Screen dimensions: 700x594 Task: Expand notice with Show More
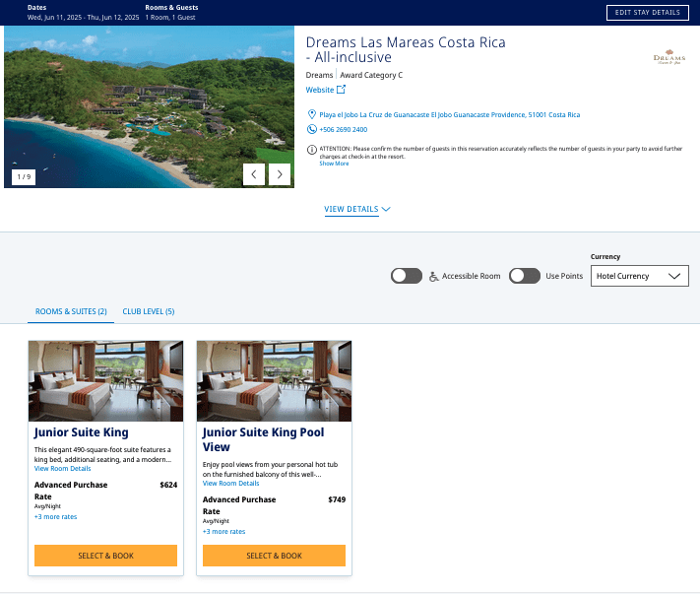[x=334, y=164]
